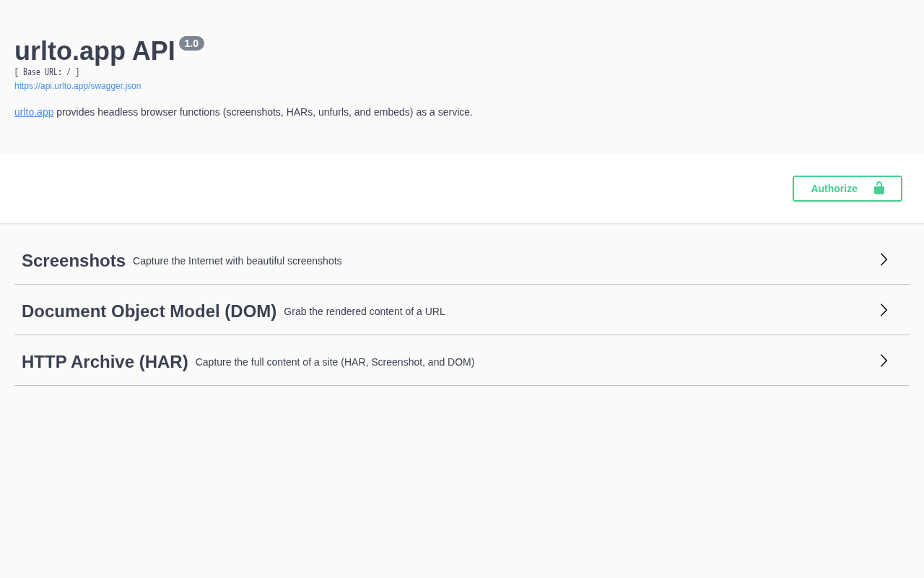Click the 1.0 version badge
The image size is (924, 578).
coord(191,43)
